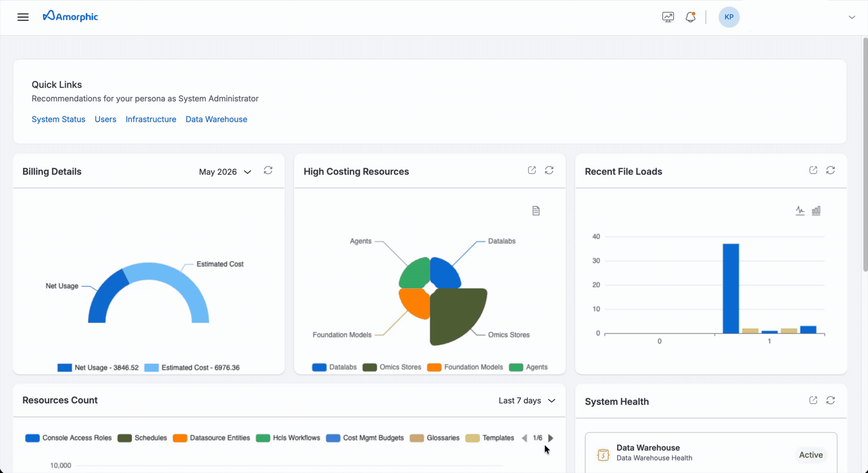Click the Active status badge for Data Warehouse
Viewport: 868px width, 473px height.
(811, 455)
